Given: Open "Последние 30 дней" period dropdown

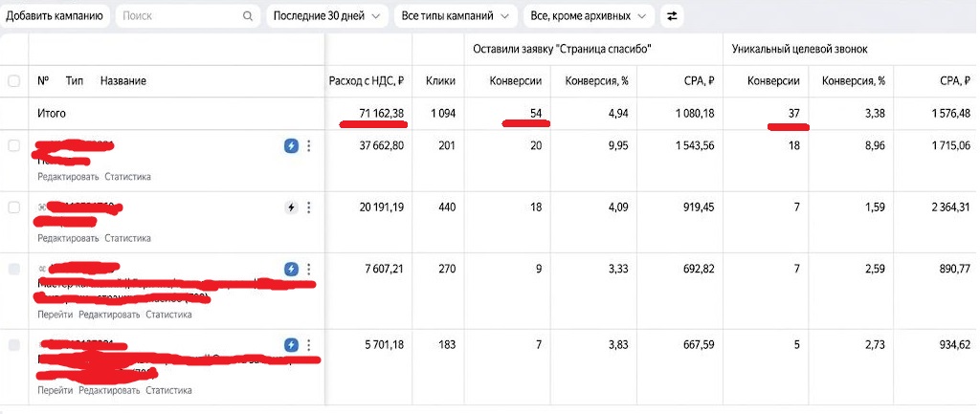Looking at the screenshot, I should pyautogui.click(x=327, y=16).
